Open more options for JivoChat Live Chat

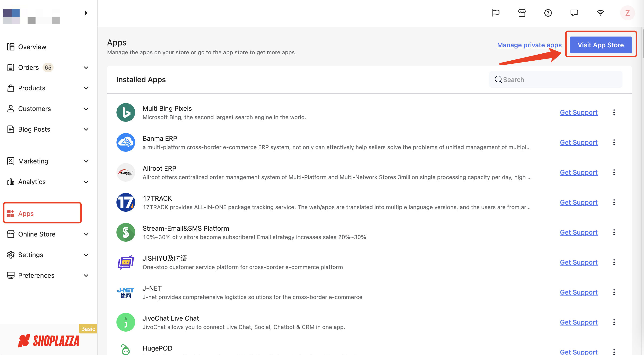(614, 322)
